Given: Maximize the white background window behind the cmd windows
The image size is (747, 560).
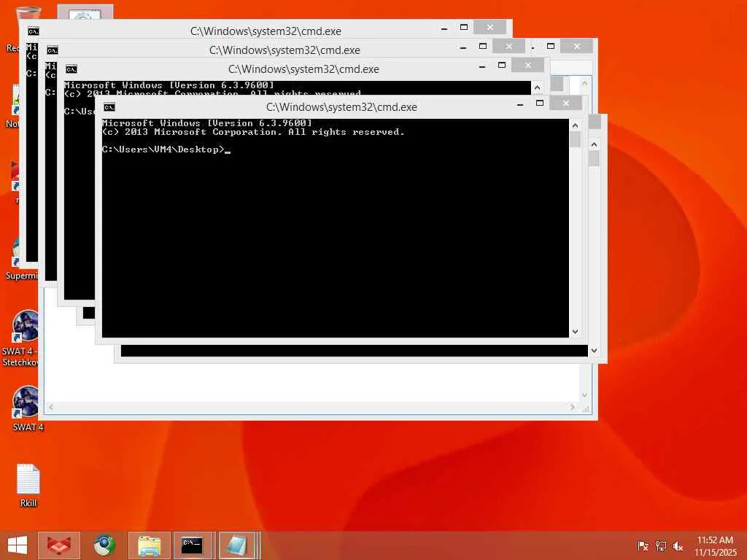Looking at the screenshot, I should pos(551,46).
